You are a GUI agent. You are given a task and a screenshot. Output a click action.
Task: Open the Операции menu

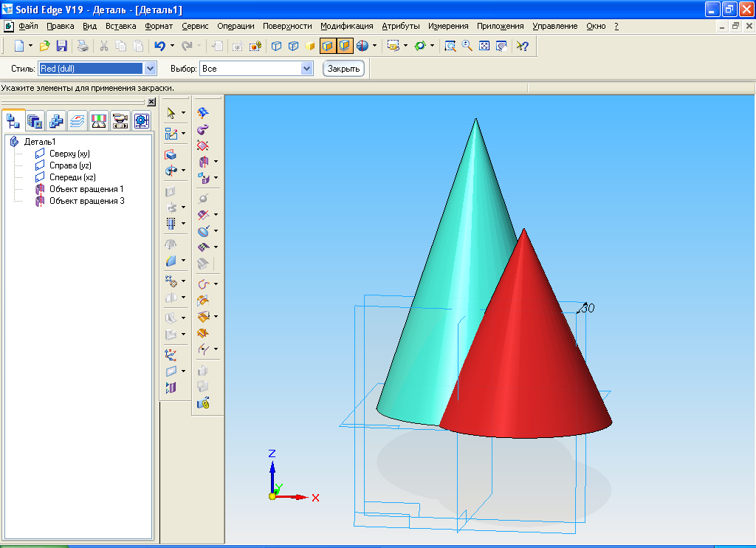pos(236,26)
